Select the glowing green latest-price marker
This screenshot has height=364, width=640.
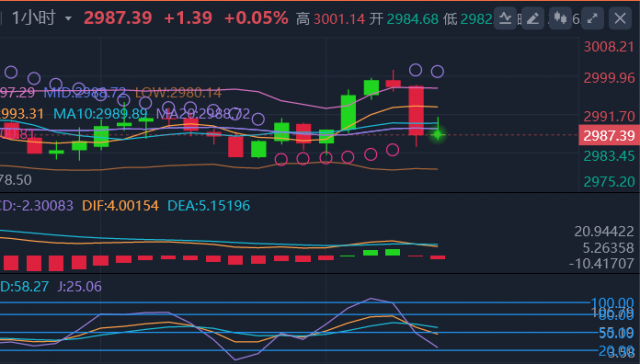coord(438,134)
